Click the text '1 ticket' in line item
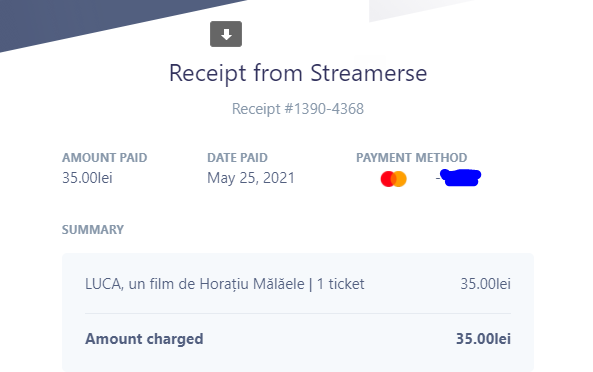 pyautogui.click(x=340, y=284)
